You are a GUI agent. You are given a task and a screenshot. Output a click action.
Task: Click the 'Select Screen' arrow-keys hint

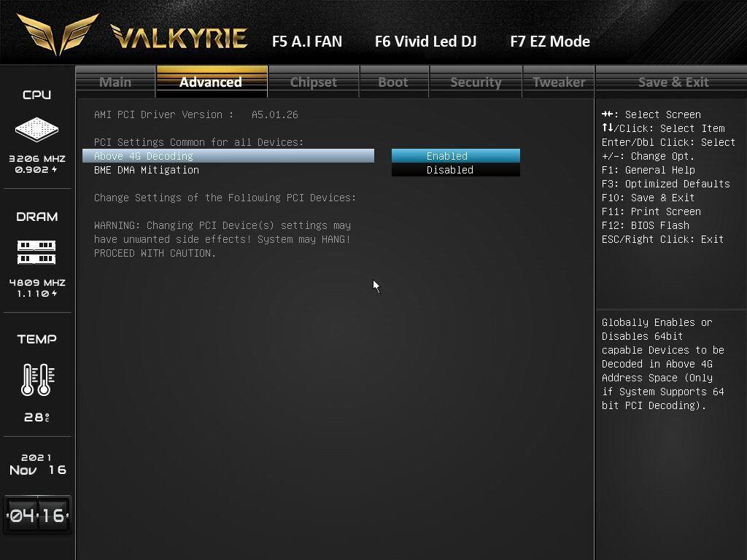[651, 114]
